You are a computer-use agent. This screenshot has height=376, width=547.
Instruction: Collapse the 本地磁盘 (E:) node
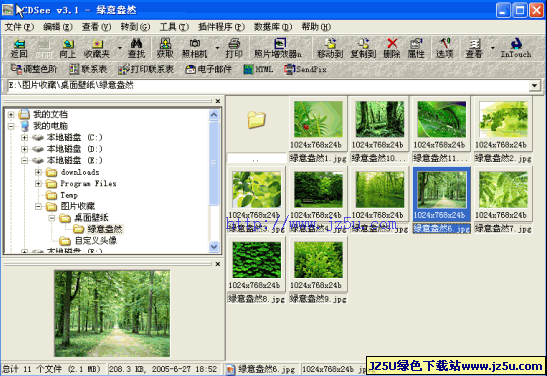(x=24, y=160)
